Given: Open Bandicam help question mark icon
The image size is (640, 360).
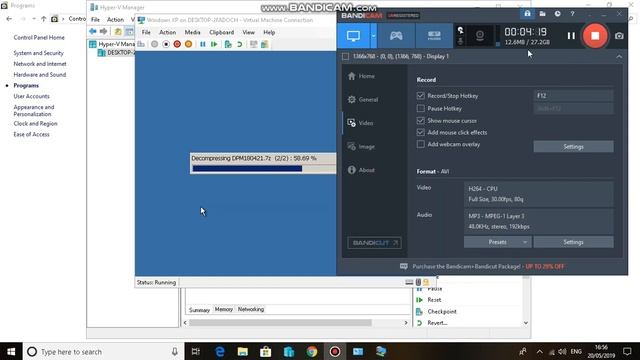Looking at the screenshot, I should coord(573,13).
